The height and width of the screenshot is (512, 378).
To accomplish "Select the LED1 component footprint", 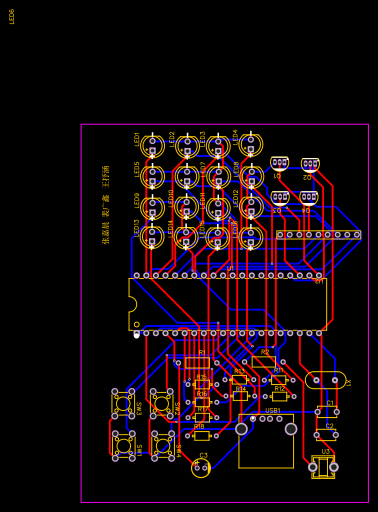I will pyautogui.click(x=152, y=146).
